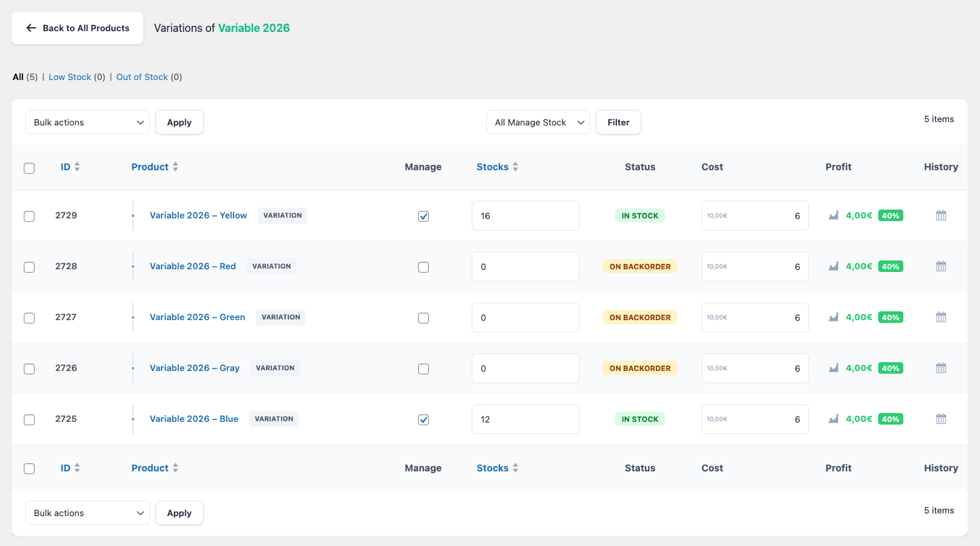
Task: Click profit chart icon for Gray variation
Action: pyautogui.click(x=833, y=368)
